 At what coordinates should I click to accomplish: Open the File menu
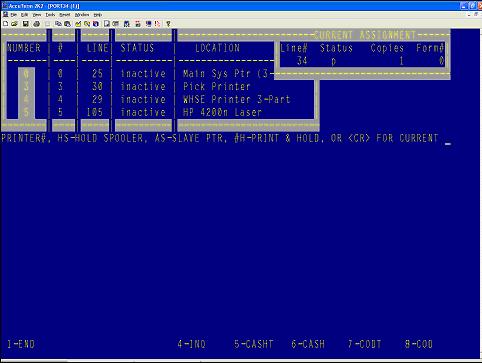pos(14,15)
